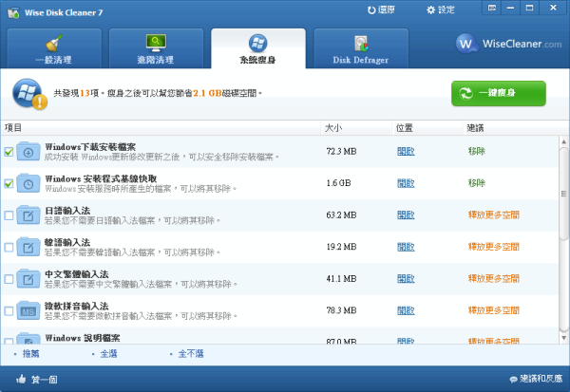Click the clock folder icon for 安裝程式基線快取
This screenshot has height=392, width=570.
tap(28, 183)
